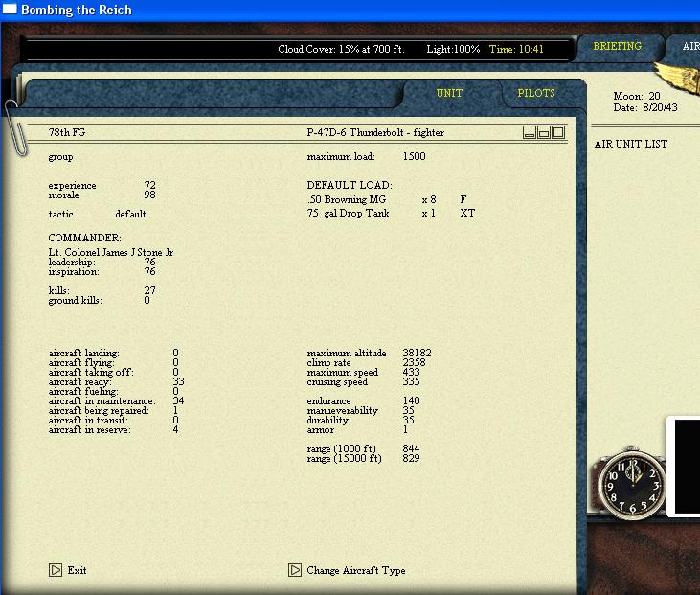Viewport: 700px width, 595px height.
Task: Click the inspiration label
Action: click(x=74, y=271)
